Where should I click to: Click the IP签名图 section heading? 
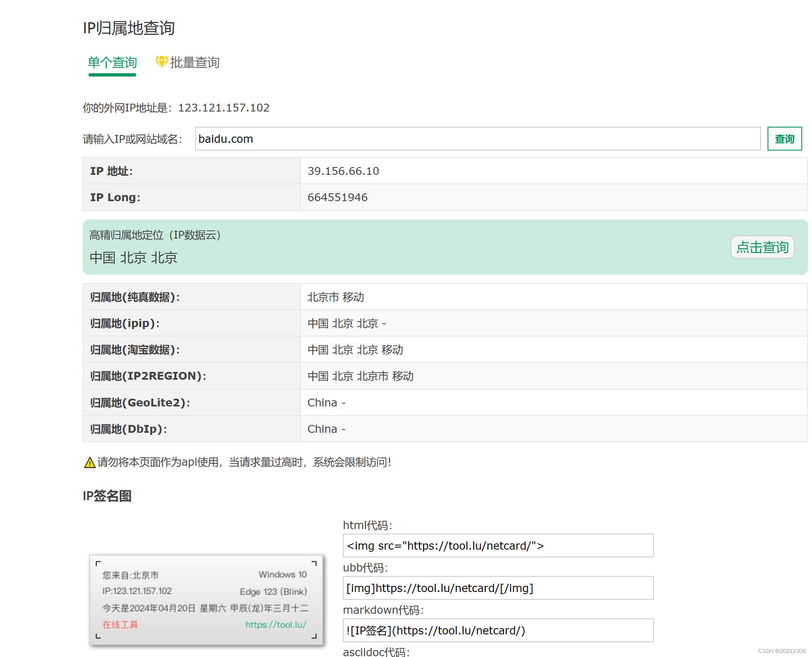click(x=107, y=496)
